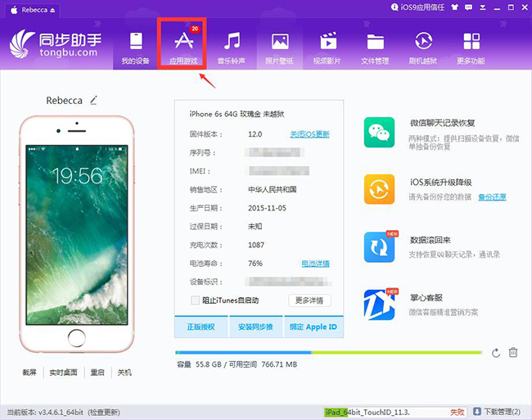This screenshot has width=532, height=420.
Task: Refresh storage info with circular arrow icon
Action: pos(496,353)
